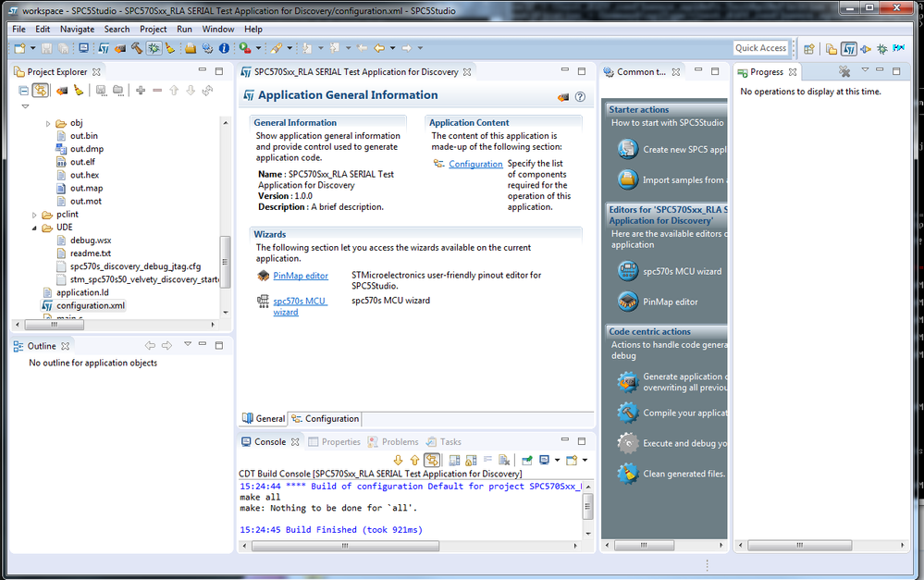Click the broom icon in Project Explorer toolbar

click(x=79, y=90)
